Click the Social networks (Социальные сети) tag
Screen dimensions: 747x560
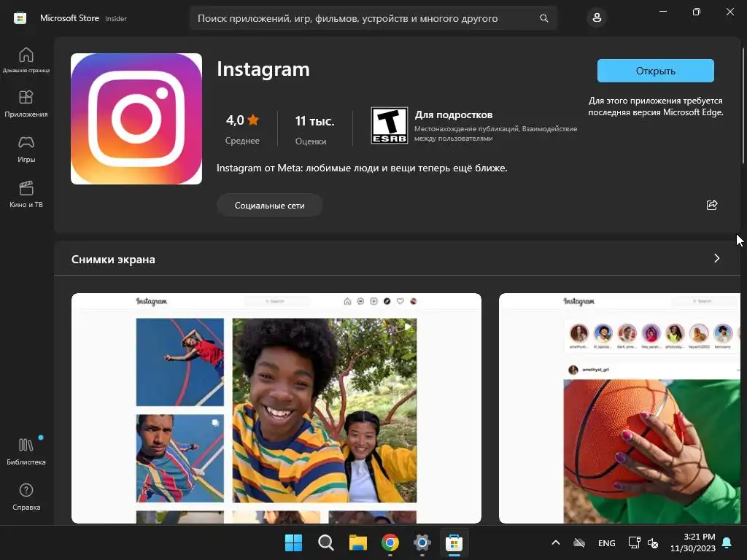[x=270, y=205]
